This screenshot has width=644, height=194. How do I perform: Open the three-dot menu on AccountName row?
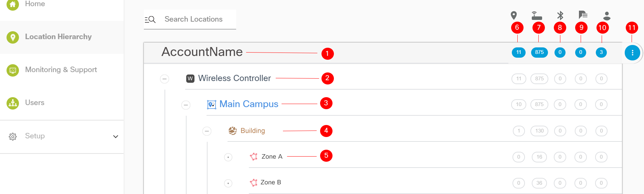point(632,53)
